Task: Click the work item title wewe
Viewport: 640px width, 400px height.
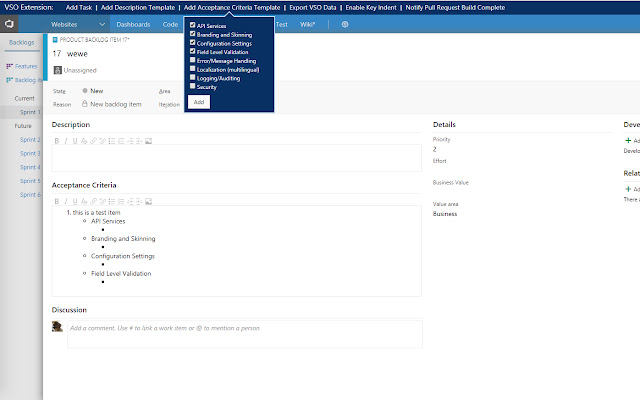Action: 77,53
